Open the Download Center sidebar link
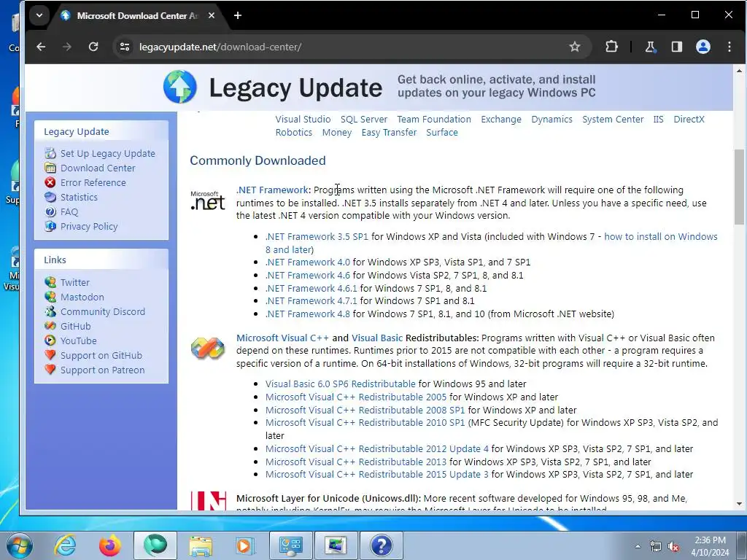 click(x=98, y=168)
